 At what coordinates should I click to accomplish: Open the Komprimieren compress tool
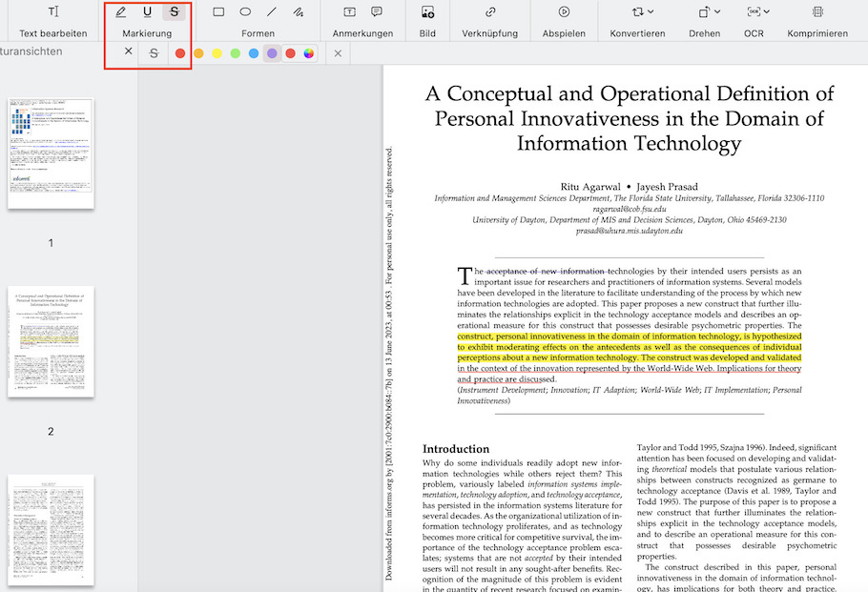pos(817,12)
